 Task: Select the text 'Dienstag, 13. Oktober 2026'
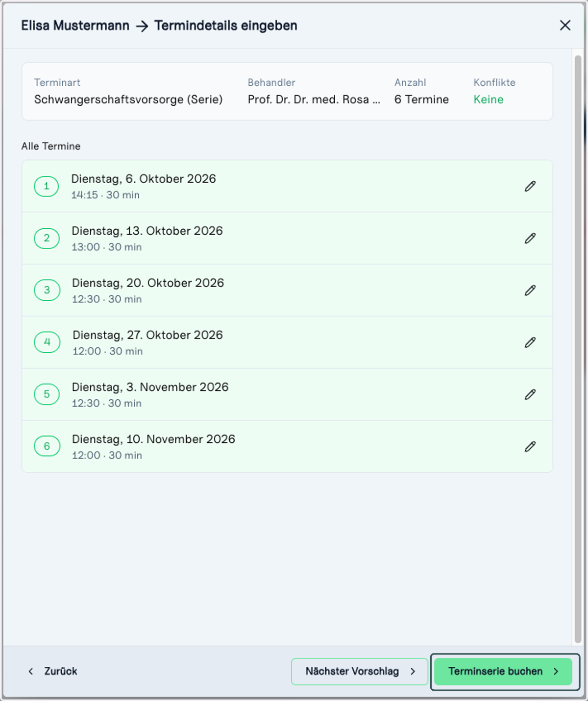147,231
